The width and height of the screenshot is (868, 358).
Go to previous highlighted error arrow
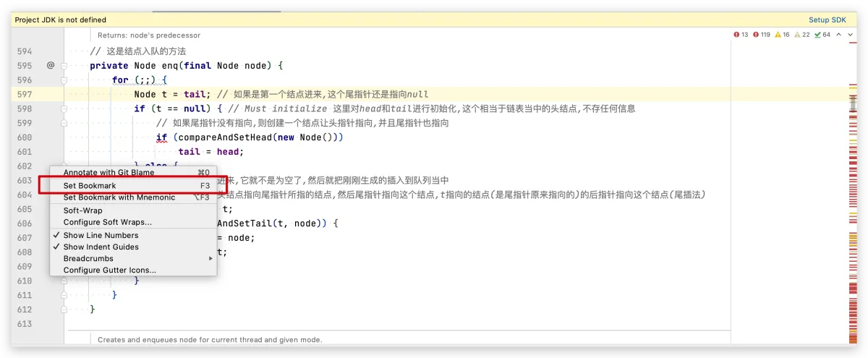(839, 35)
